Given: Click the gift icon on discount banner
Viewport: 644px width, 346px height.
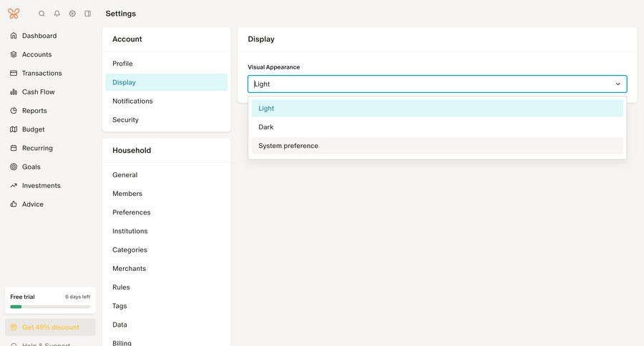Looking at the screenshot, I should [x=14, y=327].
